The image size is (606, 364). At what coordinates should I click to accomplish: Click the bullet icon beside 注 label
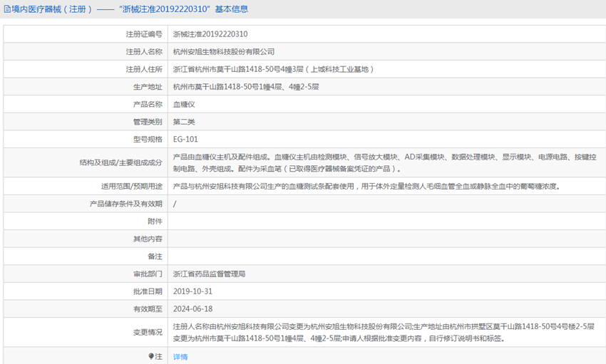pyautogui.click(x=151, y=356)
